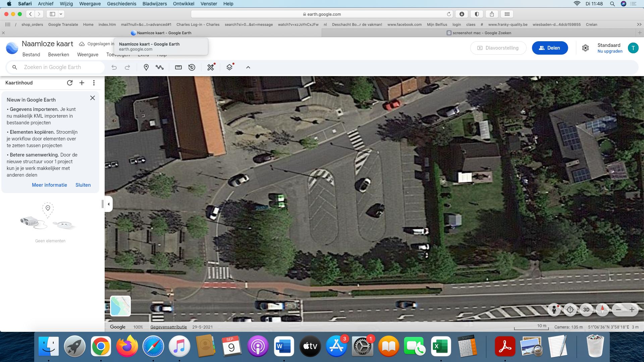
Task: Open the measure distance ruler tool
Action: (x=178, y=67)
